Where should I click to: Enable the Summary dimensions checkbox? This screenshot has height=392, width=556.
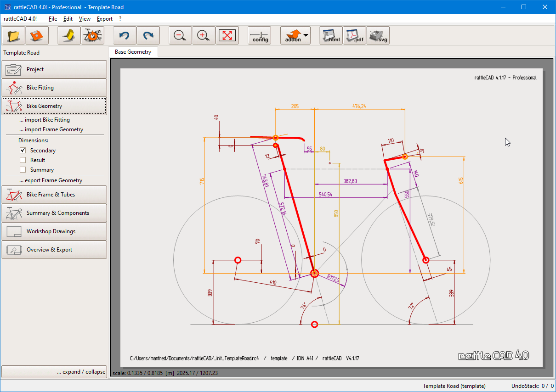23,170
